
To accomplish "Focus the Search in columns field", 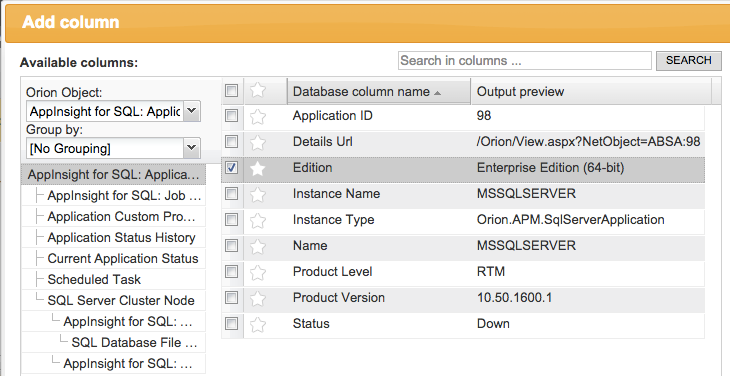I will coord(525,60).
